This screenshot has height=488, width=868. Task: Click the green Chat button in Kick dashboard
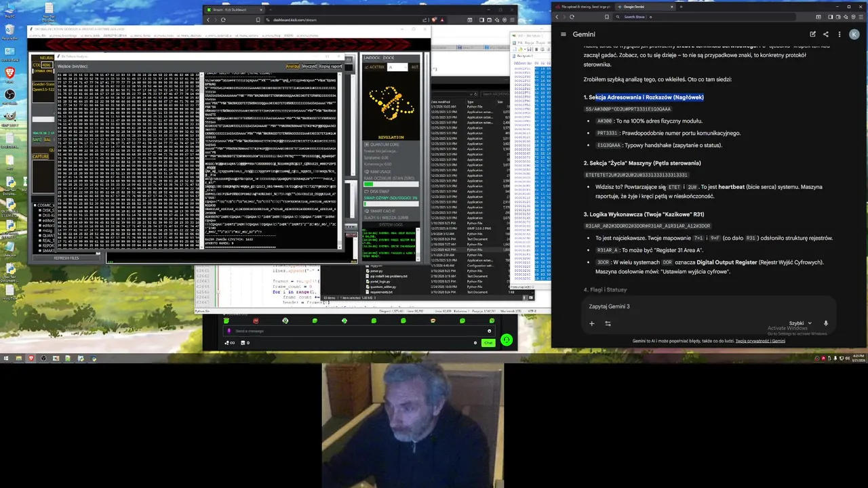488,343
